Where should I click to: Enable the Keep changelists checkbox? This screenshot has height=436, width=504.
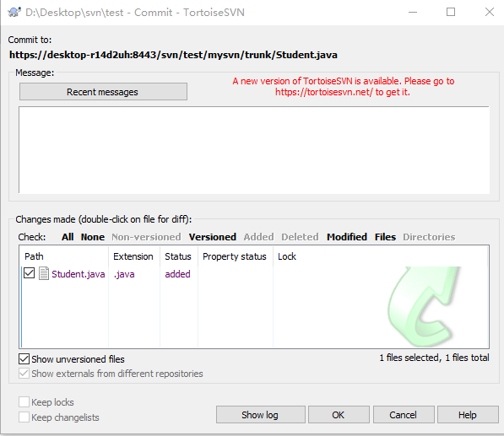click(x=24, y=417)
